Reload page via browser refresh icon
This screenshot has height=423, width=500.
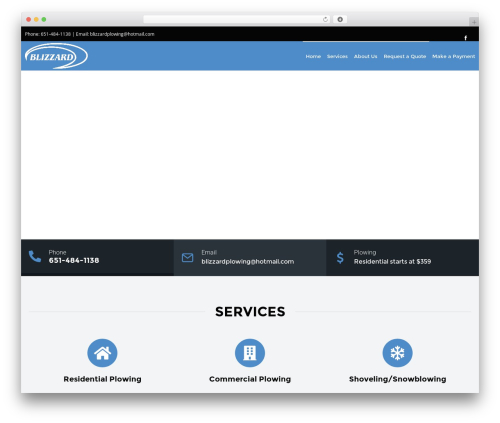pos(325,19)
